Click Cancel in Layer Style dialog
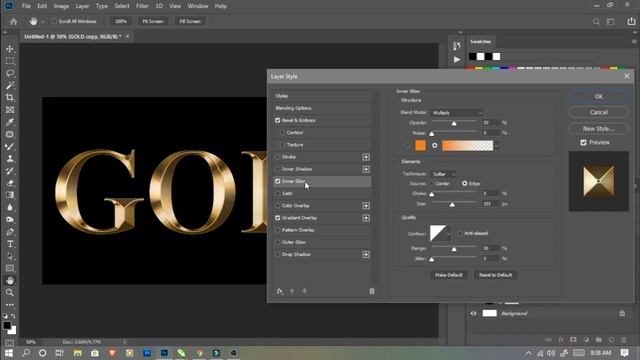This screenshot has height=360, width=640. click(598, 112)
